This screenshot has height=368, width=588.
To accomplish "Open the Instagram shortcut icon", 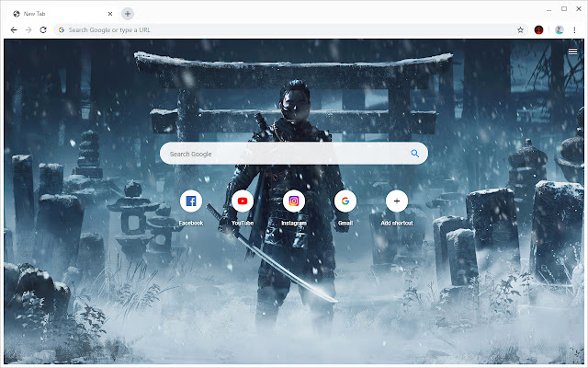I will coord(294,201).
